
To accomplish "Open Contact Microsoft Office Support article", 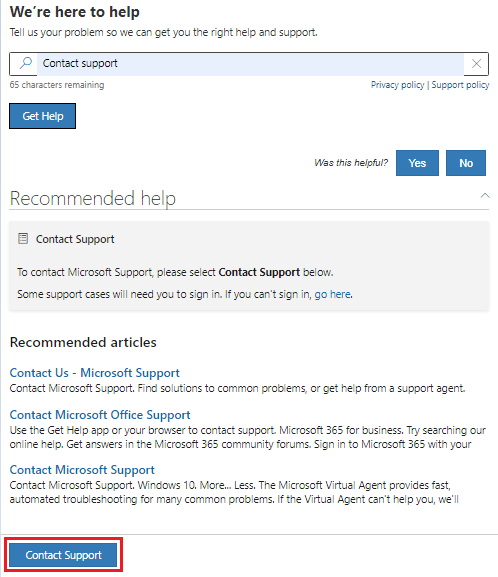I will pos(100,415).
